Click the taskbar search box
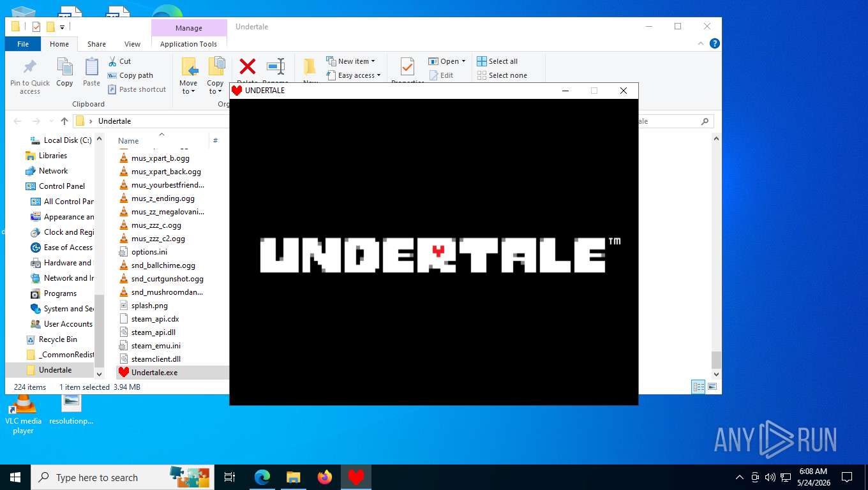Screen dimensions: 868x490 (x=122, y=477)
